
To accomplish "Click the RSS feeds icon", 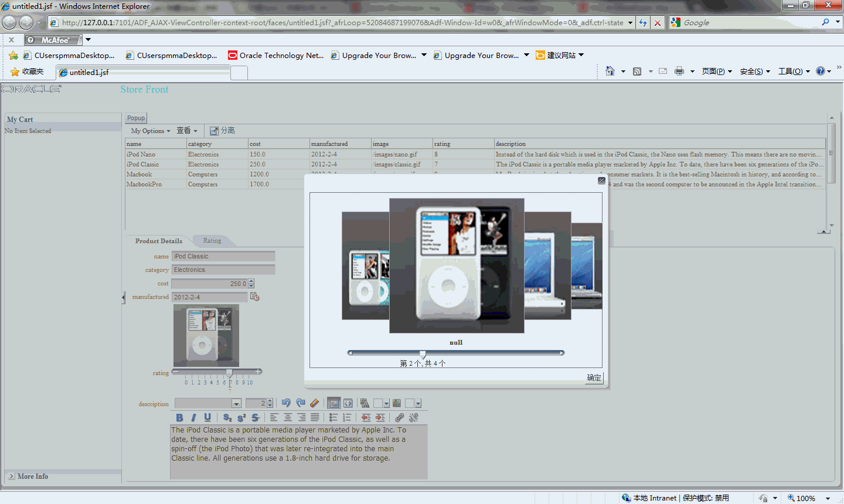I will pos(637,71).
